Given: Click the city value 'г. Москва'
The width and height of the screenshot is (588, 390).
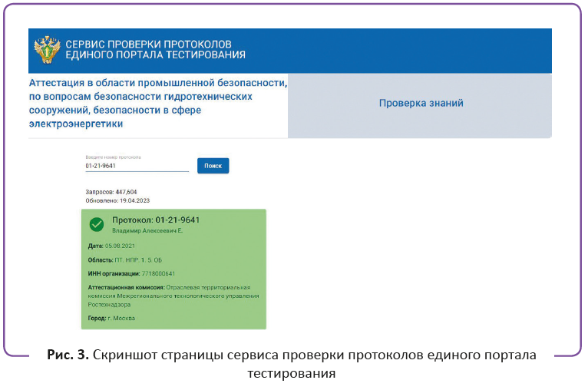Looking at the screenshot, I should [121, 318].
